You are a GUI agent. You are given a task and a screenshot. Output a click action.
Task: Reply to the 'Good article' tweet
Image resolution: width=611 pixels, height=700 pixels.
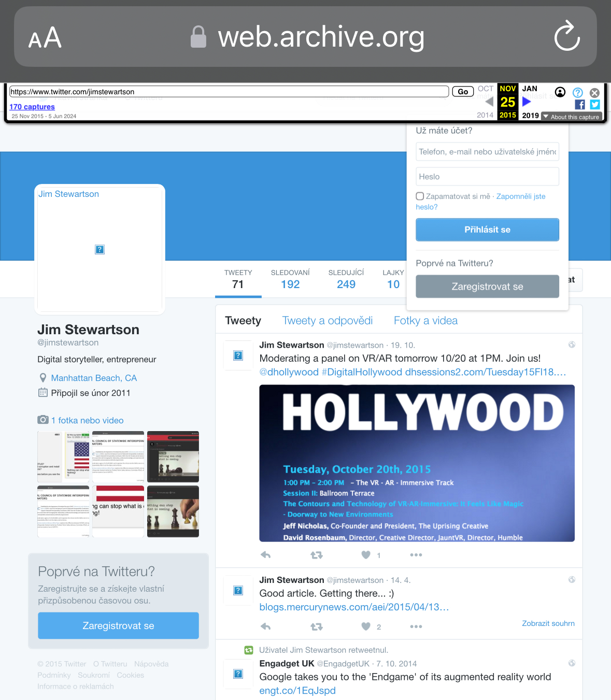pyautogui.click(x=265, y=626)
